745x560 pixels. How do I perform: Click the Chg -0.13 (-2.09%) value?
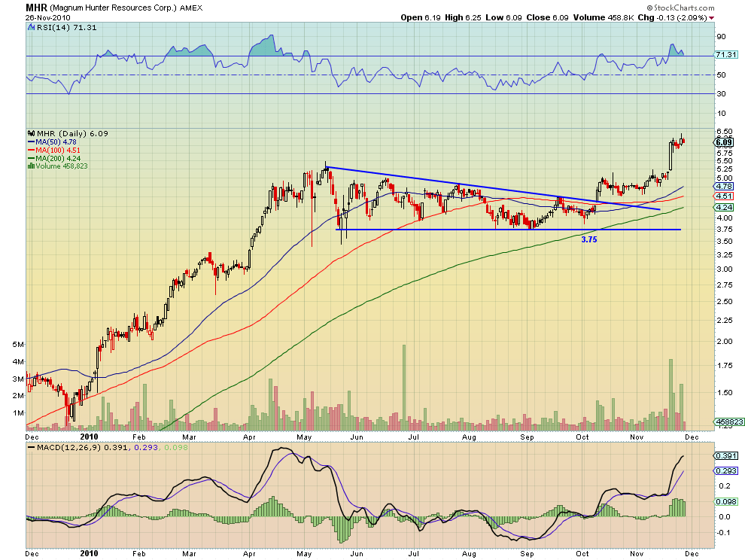(672, 17)
